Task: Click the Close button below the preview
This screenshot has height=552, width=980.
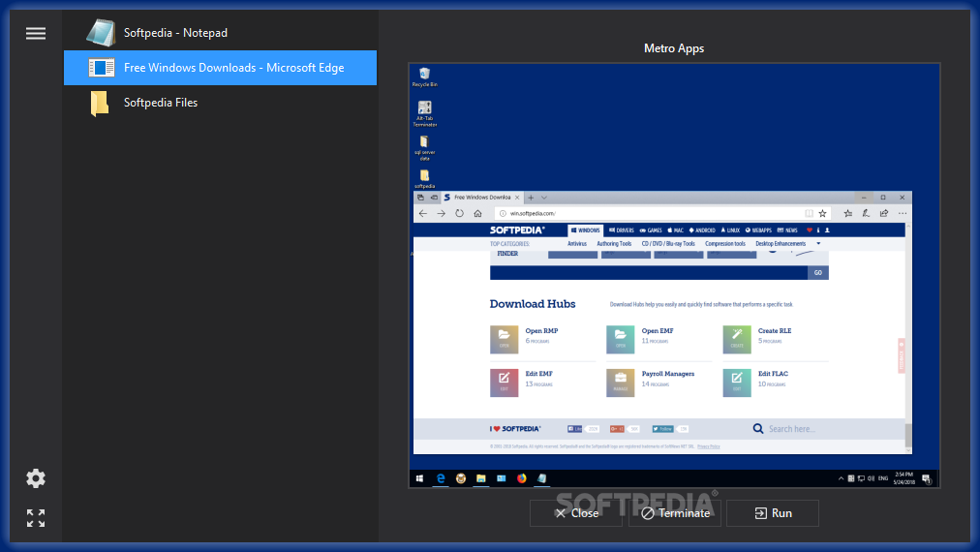Action: pos(576,513)
